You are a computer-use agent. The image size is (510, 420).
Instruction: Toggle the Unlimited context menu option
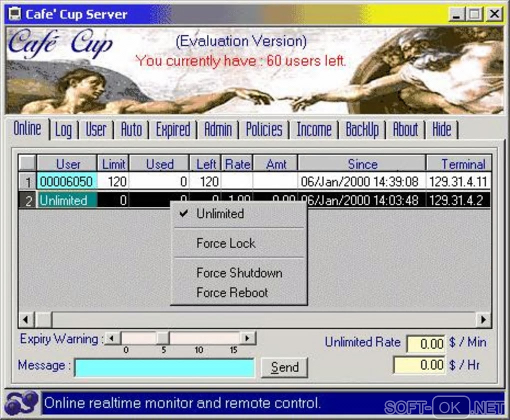pyautogui.click(x=239, y=214)
